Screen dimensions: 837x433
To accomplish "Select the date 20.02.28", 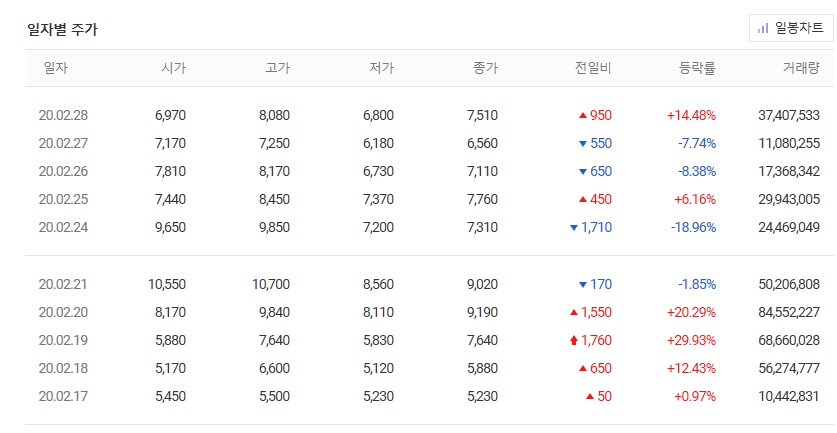I will (x=63, y=115).
